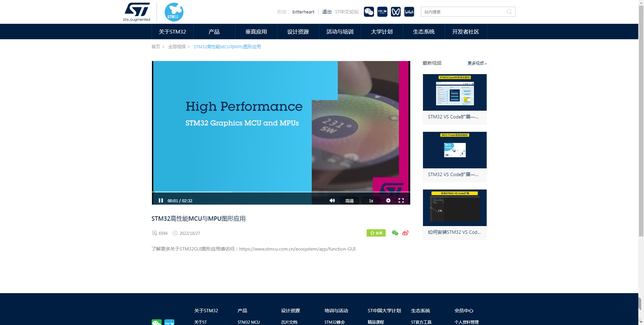The image size is (644, 325).
Task: Open the Bilibili icon in the header
Action: coord(409,12)
